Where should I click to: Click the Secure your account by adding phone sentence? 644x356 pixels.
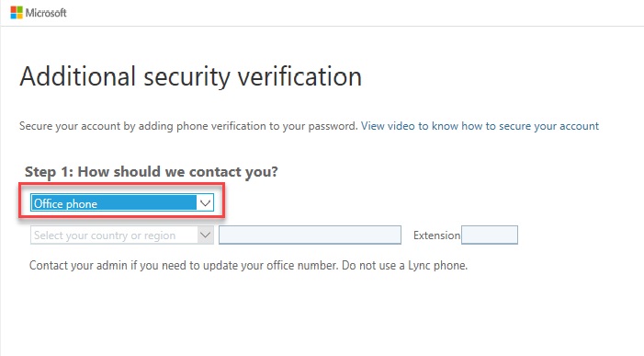tap(188, 126)
